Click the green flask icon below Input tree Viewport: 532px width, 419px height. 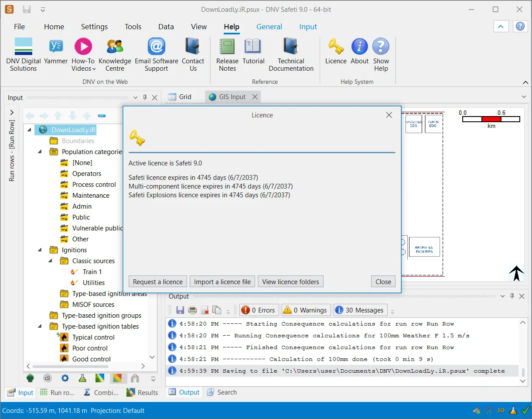tap(82, 378)
